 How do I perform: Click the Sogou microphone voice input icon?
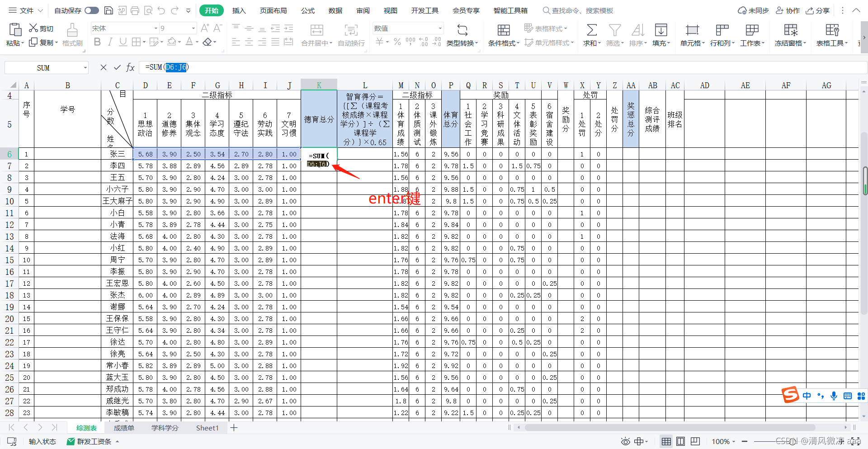coord(834,396)
